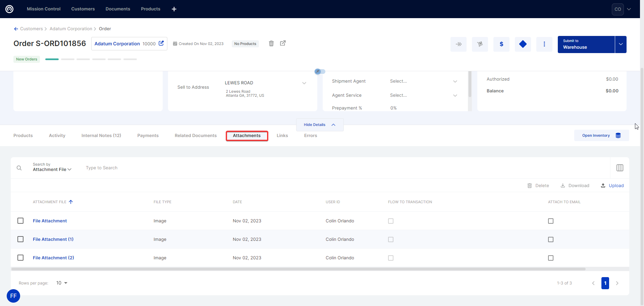The width and height of the screenshot is (644, 306).
Task: Check Attach to Email for File Attachment (2)
Action: coord(550,258)
